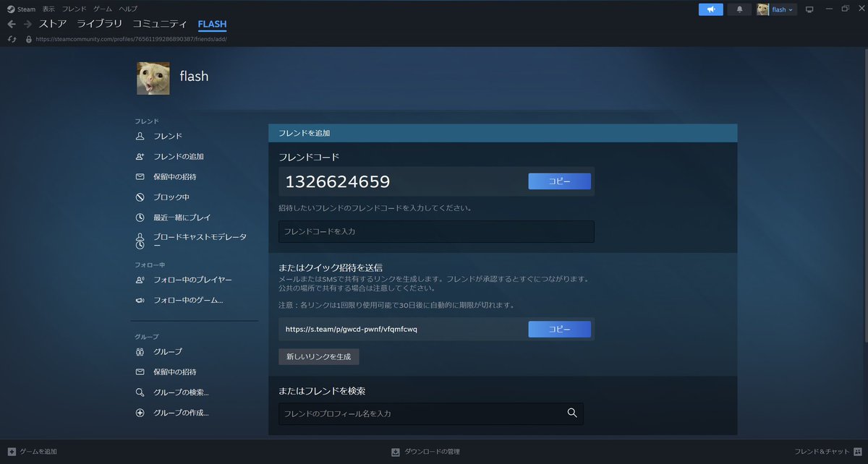Click the plus icon beside ゲームを追加

(x=12, y=452)
